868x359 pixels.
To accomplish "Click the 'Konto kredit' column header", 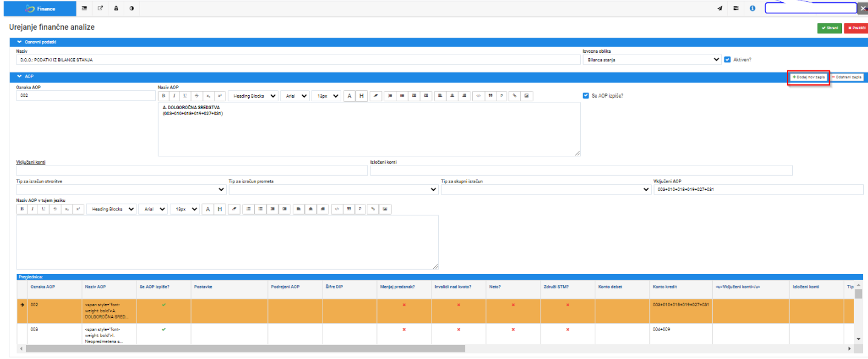I will [x=666, y=287].
